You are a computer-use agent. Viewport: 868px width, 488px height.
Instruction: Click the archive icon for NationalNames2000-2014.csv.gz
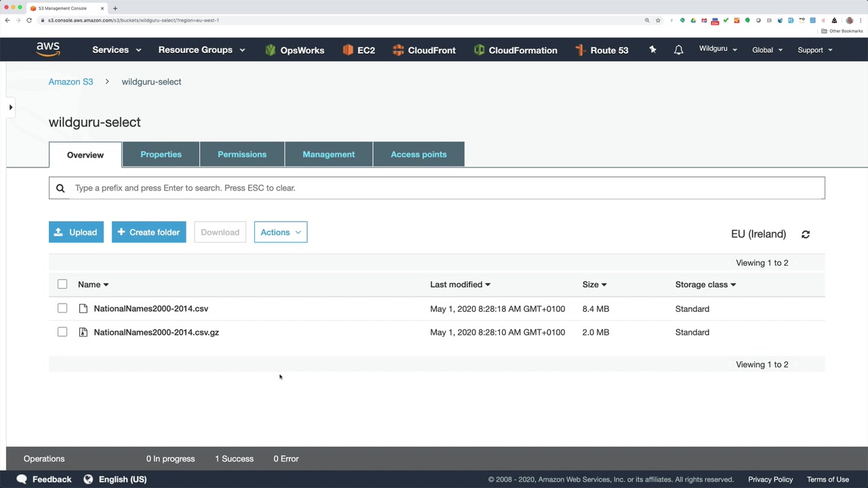point(83,333)
